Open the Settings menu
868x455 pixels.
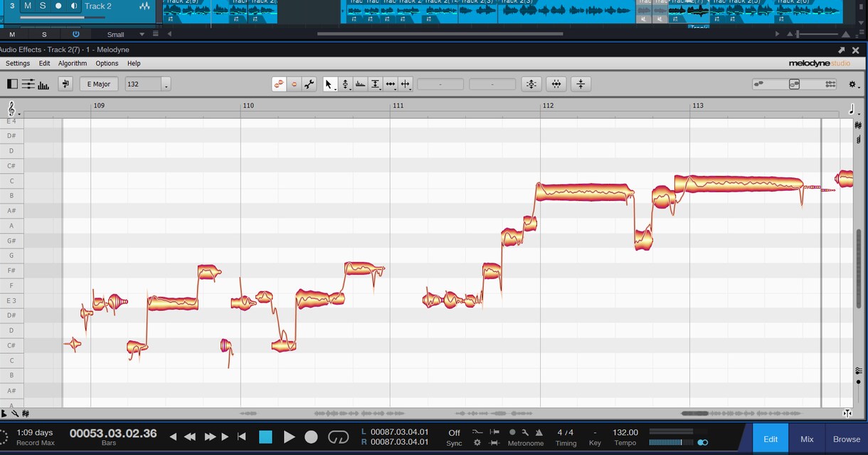click(x=18, y=63)
